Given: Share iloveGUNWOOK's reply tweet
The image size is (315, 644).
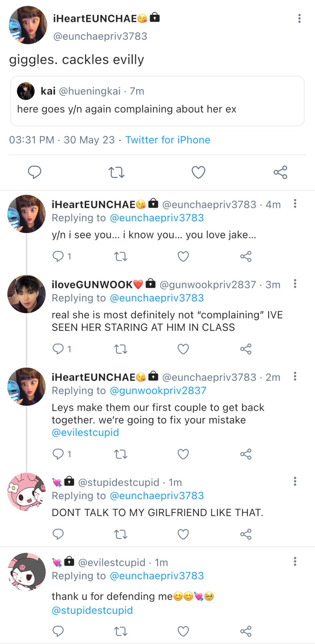Looking at the screenshot, I should pyautogui.click(x=246, y=349).
